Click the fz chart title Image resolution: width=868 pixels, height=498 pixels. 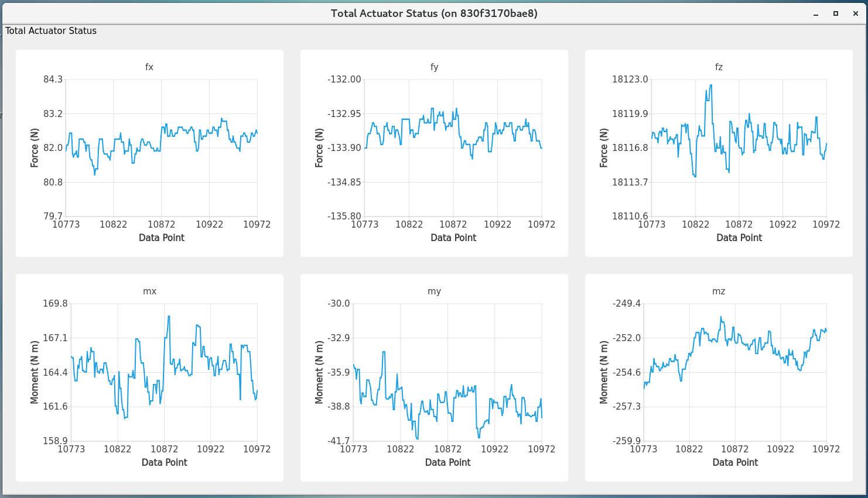(x=719, y=67)
